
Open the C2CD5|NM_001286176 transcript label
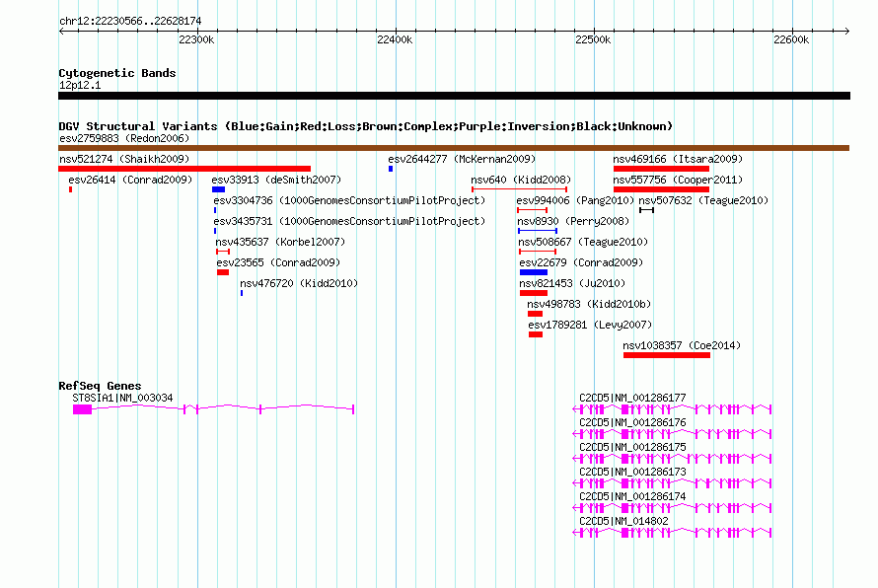click(x=632, y=423)
